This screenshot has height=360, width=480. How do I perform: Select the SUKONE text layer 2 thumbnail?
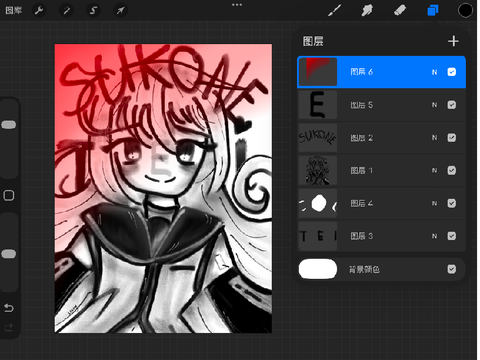click(x=318, y=138)
